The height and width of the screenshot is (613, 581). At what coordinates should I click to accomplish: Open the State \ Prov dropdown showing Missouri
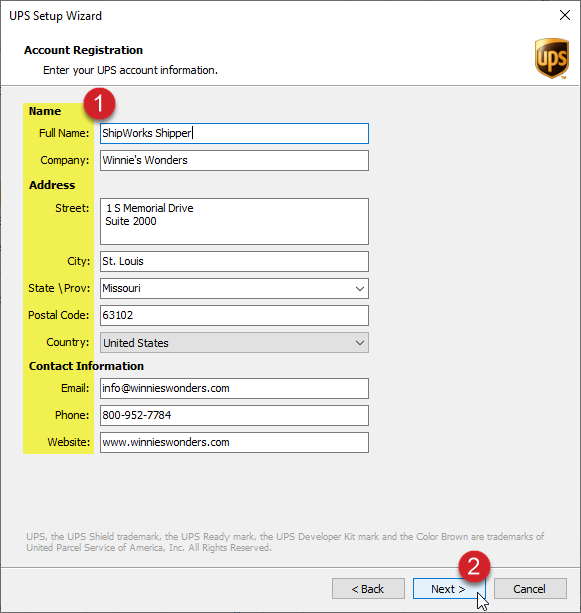click(x=234, y=289)
